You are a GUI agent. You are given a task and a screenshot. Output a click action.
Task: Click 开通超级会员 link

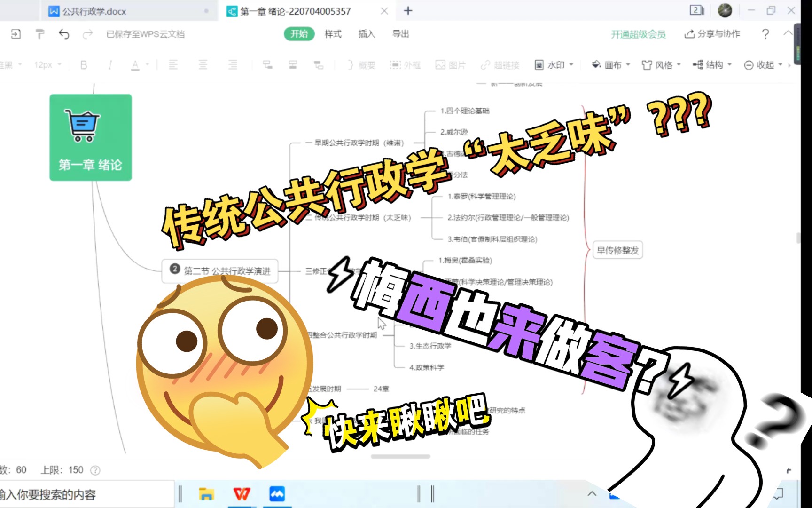(x=638, y=34)
